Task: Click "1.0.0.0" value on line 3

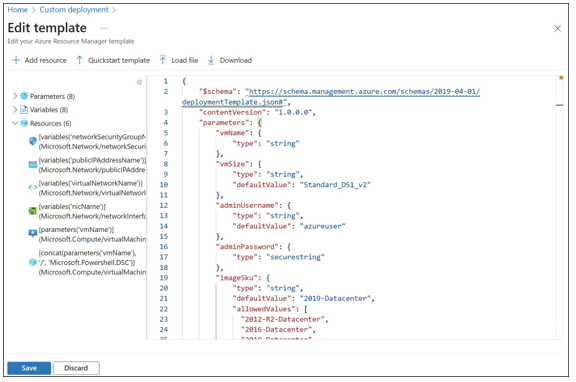Action: (293, 112)
